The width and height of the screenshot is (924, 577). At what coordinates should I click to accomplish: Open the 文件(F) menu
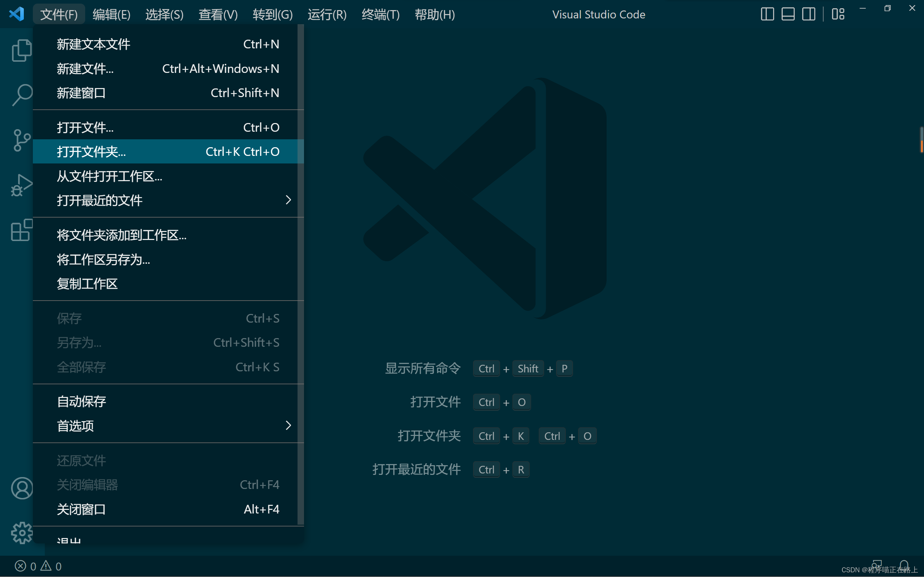click(x=59, y=14)
